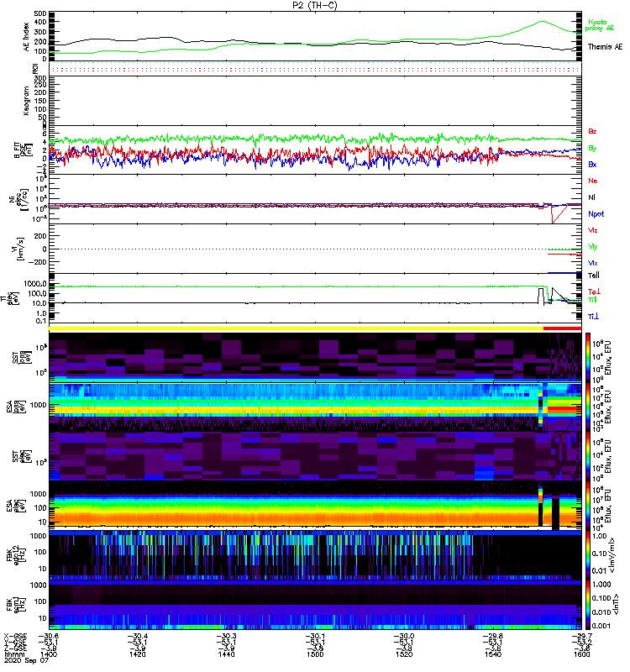This screenshot has height=672, width=630.
Task: Click the 500 tick on AE Index axis
Action: tap(40, 13)
